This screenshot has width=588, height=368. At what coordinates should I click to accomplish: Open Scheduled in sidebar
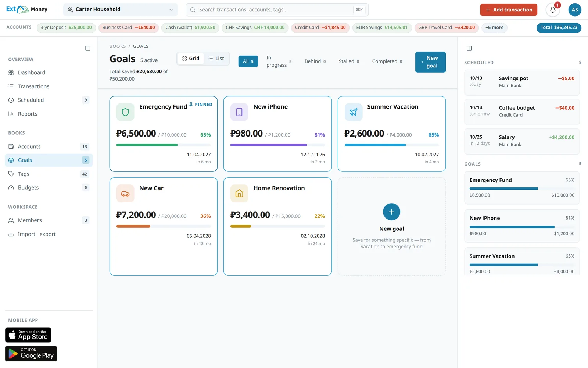(49, 100)
